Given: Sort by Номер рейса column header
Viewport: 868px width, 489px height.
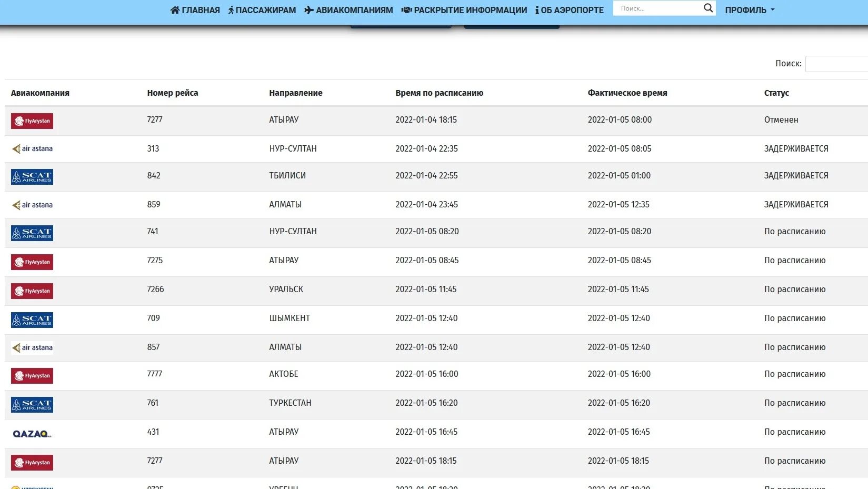Looking at the screenshot, I should (173, 93).
